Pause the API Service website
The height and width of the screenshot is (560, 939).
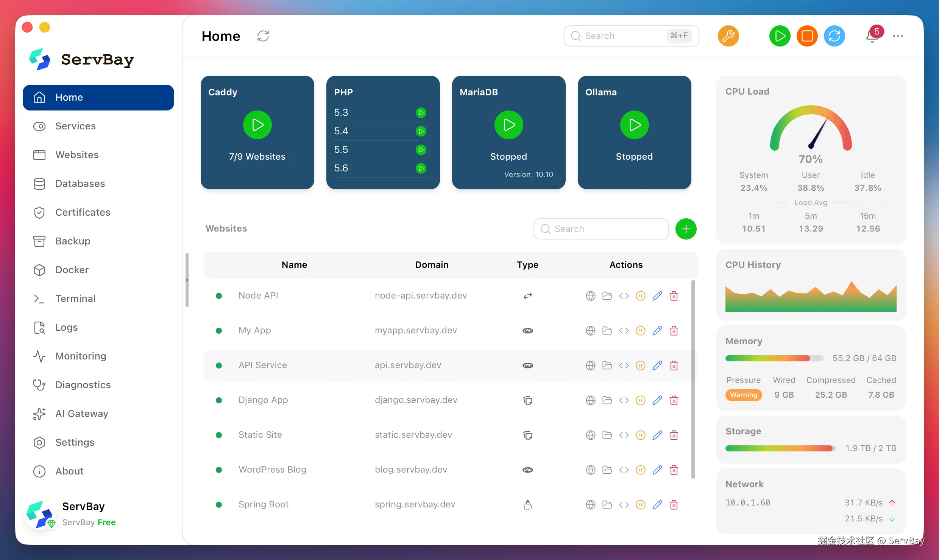tap(640, 366)
